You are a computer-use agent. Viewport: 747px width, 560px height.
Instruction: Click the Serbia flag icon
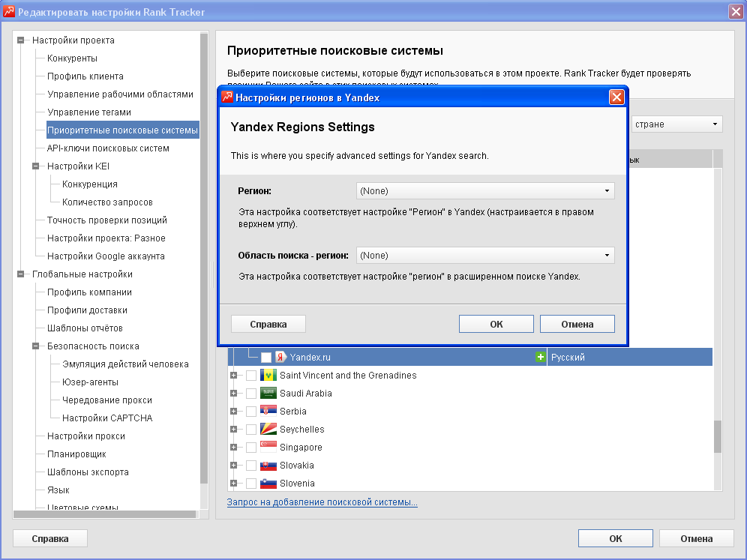coord(268,412)
